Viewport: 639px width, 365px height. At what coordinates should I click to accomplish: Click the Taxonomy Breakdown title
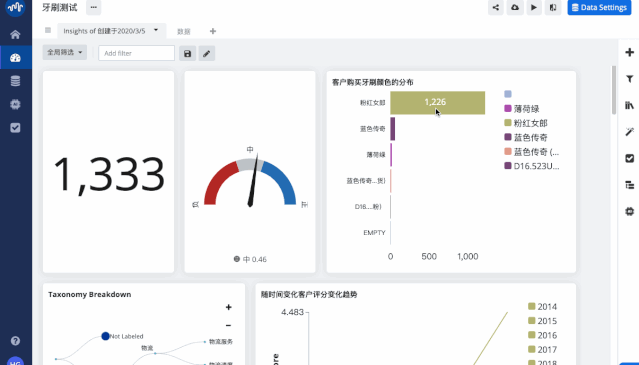[90, 294]
